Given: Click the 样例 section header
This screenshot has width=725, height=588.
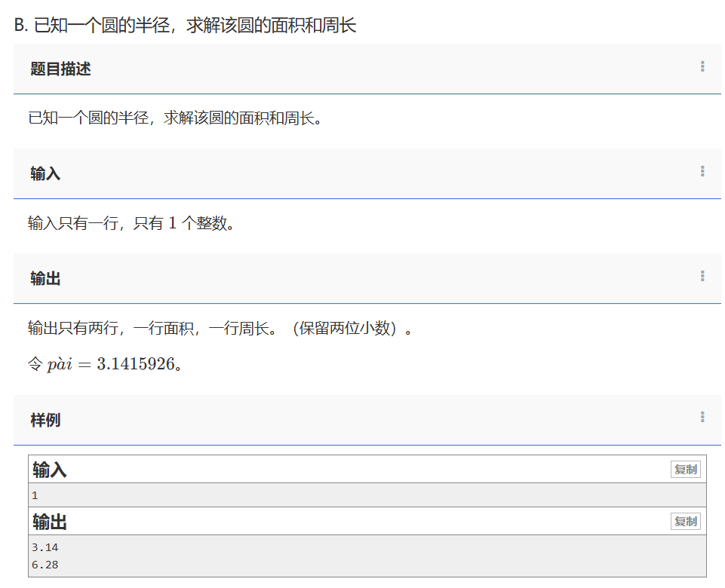Looking at the screenshot, I should coord(45,420).
